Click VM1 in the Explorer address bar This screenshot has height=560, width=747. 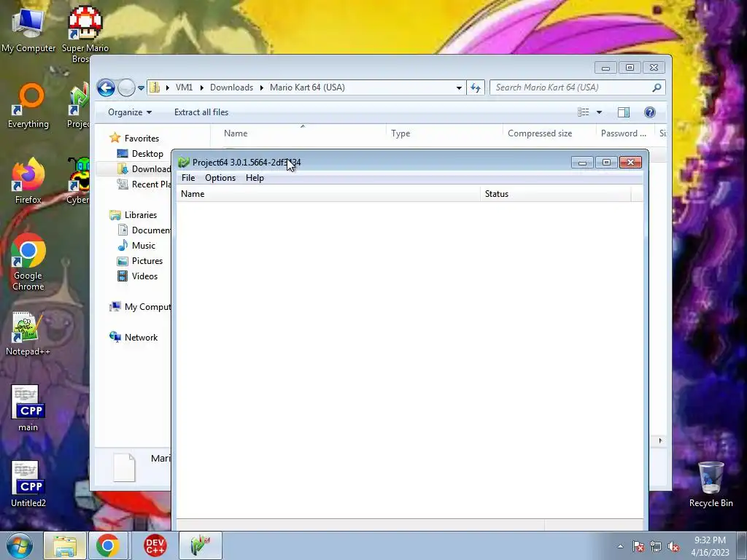pyautogui.click(x=184, y=87)
